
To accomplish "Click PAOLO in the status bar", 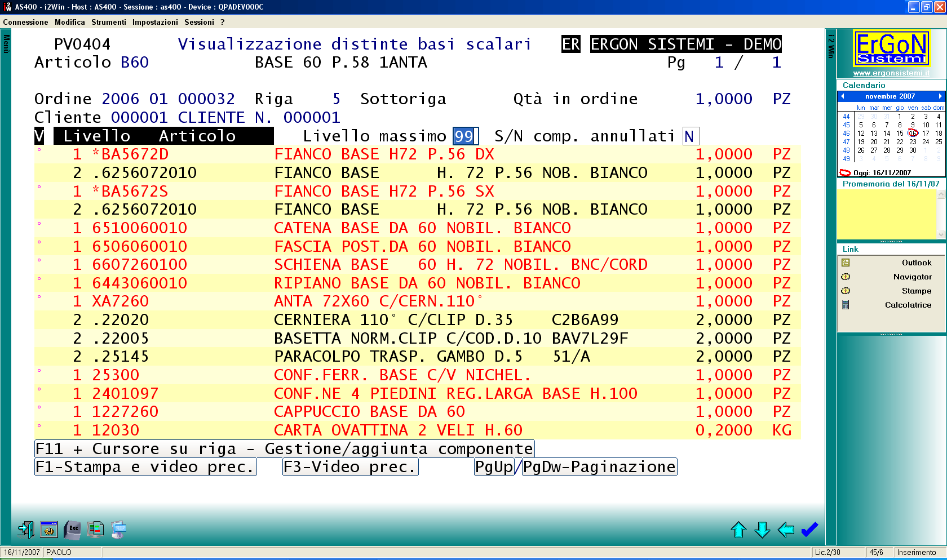I will coord(59,552).
